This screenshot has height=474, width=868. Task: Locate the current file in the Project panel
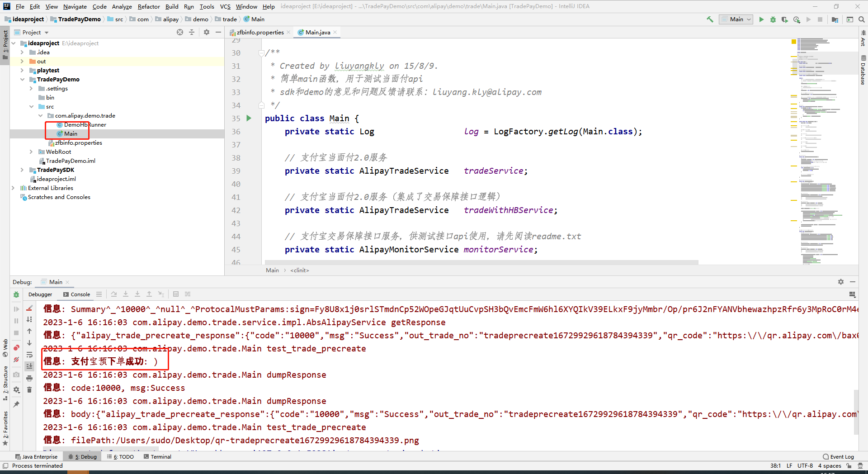pos(180,32)
